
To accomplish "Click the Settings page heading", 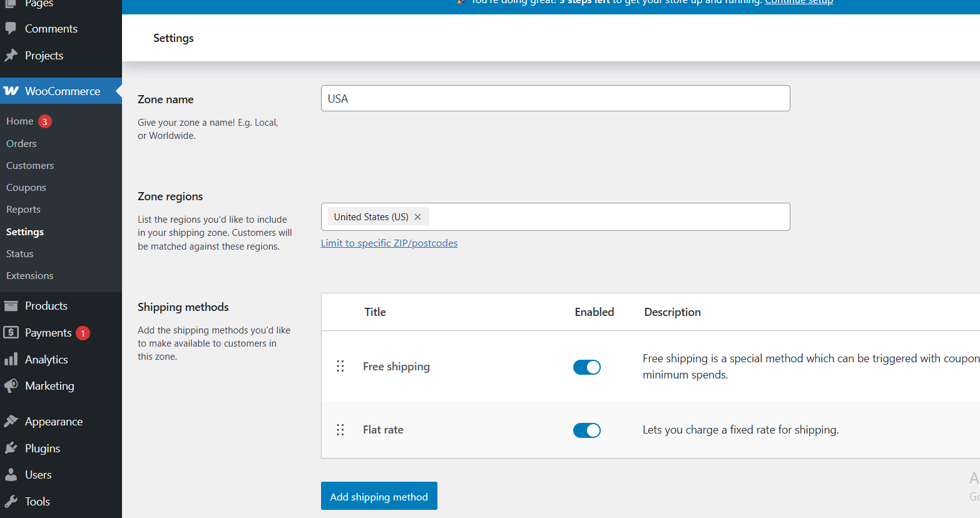I will coord(173,38).
